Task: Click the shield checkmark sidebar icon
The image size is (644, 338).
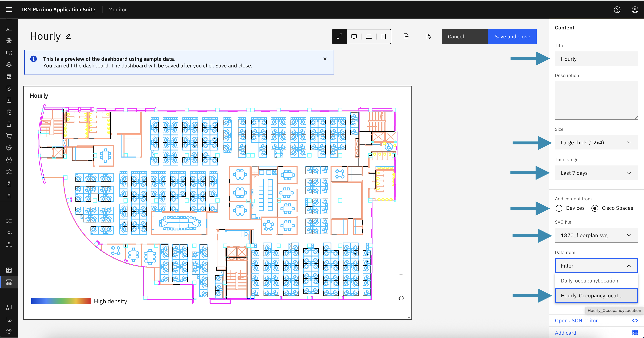Action: [x=9, y=88]
